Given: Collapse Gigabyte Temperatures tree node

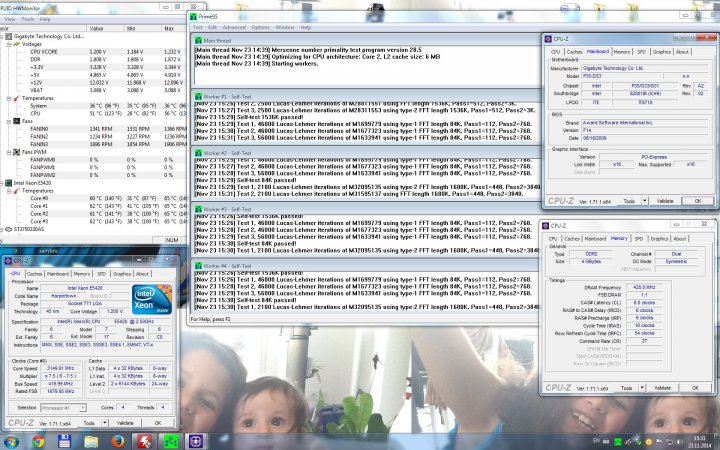Looking at the screenshot, I should [9, 98].
